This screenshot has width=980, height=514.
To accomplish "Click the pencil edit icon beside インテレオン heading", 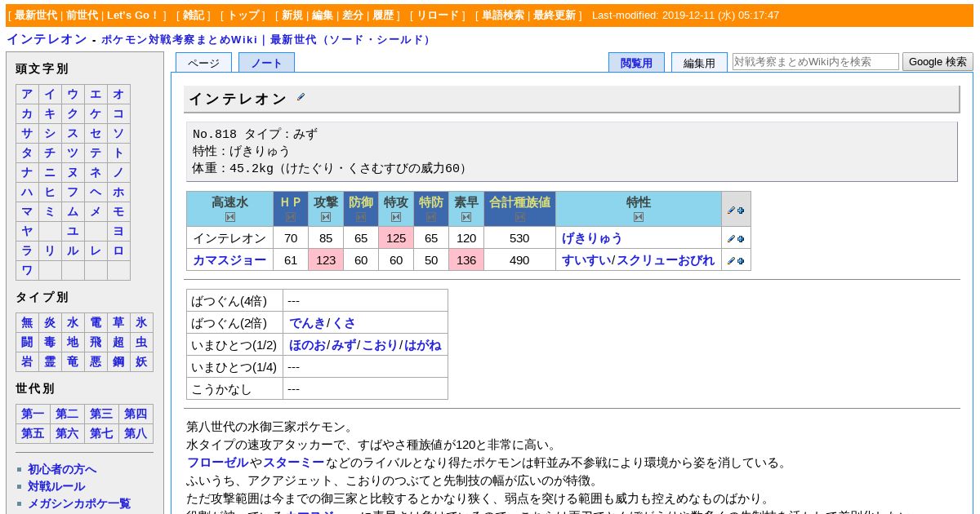I will pyautogui.click(x=301, y=97).
